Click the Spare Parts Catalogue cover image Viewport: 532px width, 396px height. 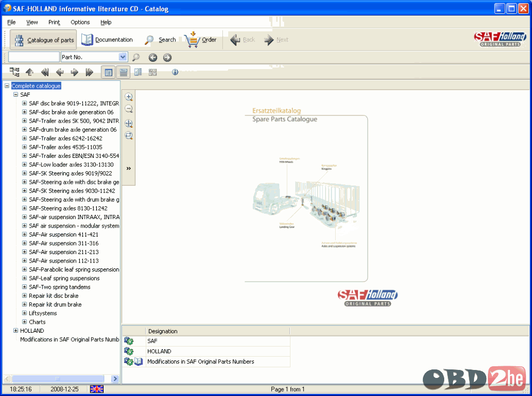coord(306,198)
